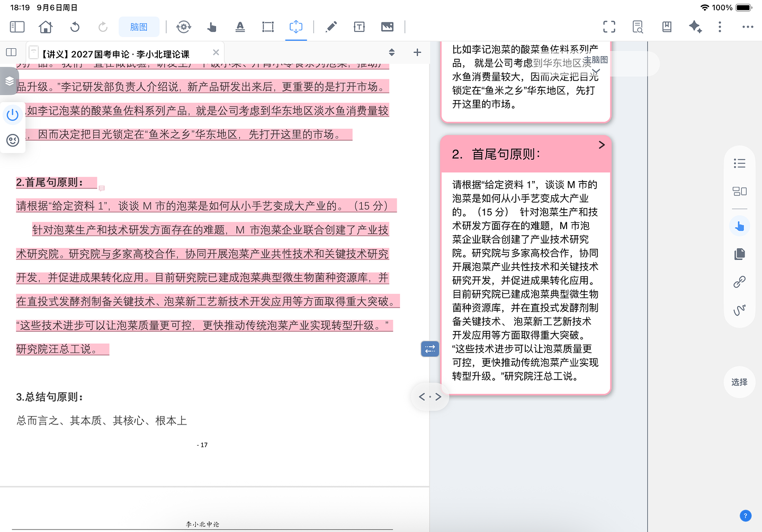Open the emoji face button
The width and height of the screenshot is (762, 532).
coord(13,140)
